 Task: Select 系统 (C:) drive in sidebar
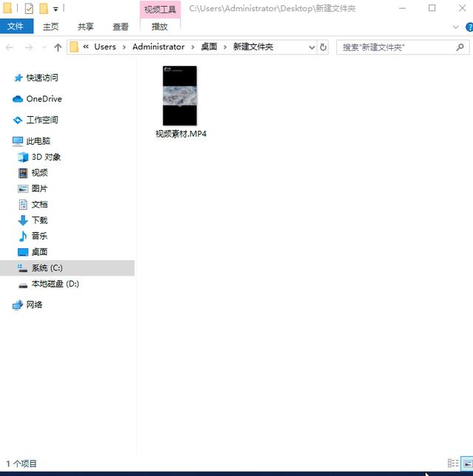click(67, 268)
